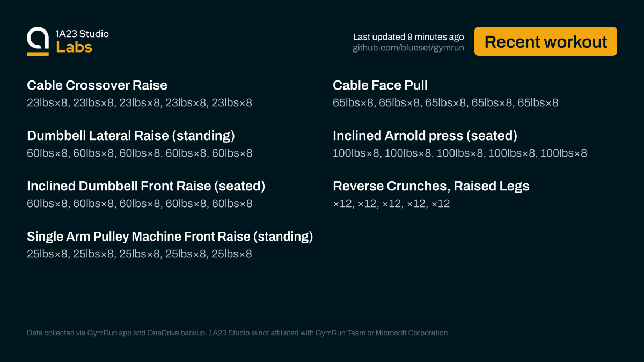
Task: Click the GymRun data disclaimer footer text
Action: click(x=238, y=333)
